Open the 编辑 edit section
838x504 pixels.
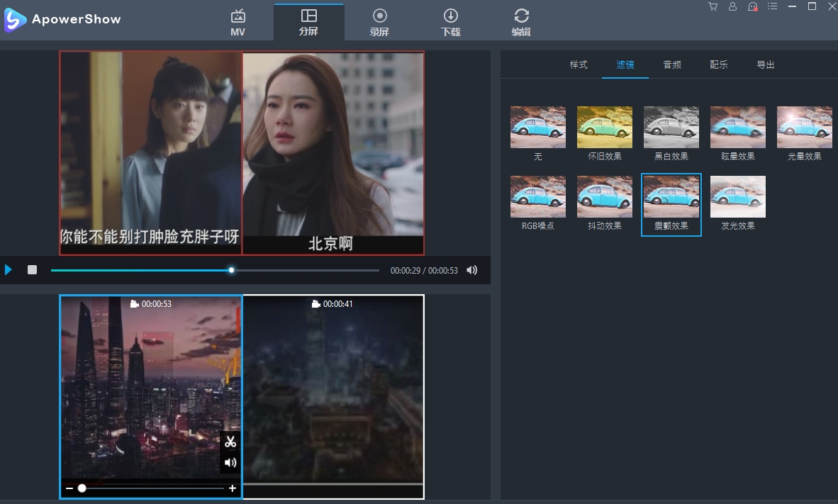point(521,22)
